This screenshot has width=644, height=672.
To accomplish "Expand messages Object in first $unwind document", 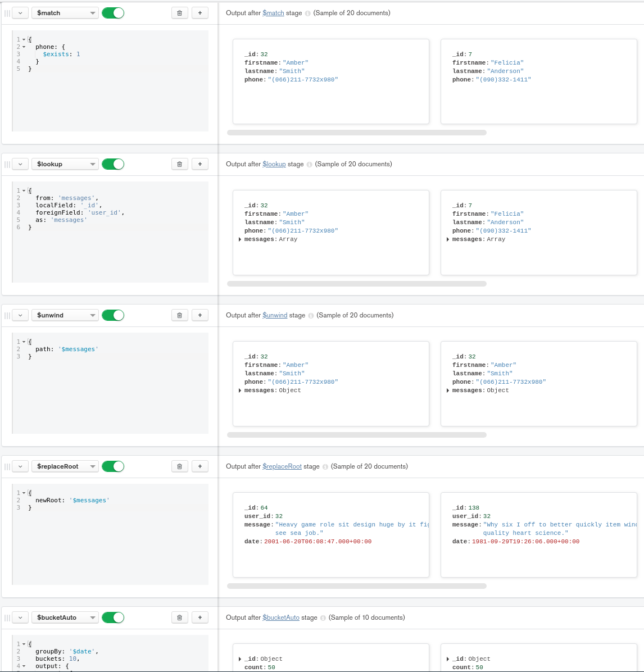I will click(240, 391).
